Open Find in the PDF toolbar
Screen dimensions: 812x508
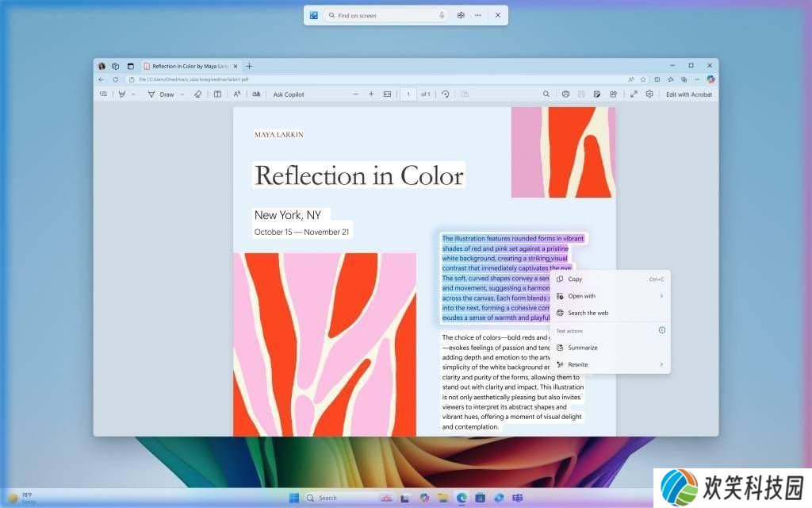click(546, 94)
